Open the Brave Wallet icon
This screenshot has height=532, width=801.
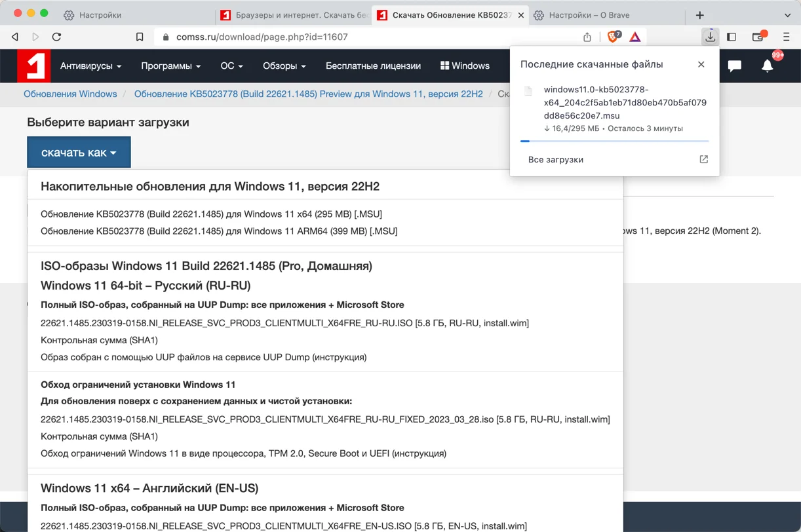coord(758,37)
